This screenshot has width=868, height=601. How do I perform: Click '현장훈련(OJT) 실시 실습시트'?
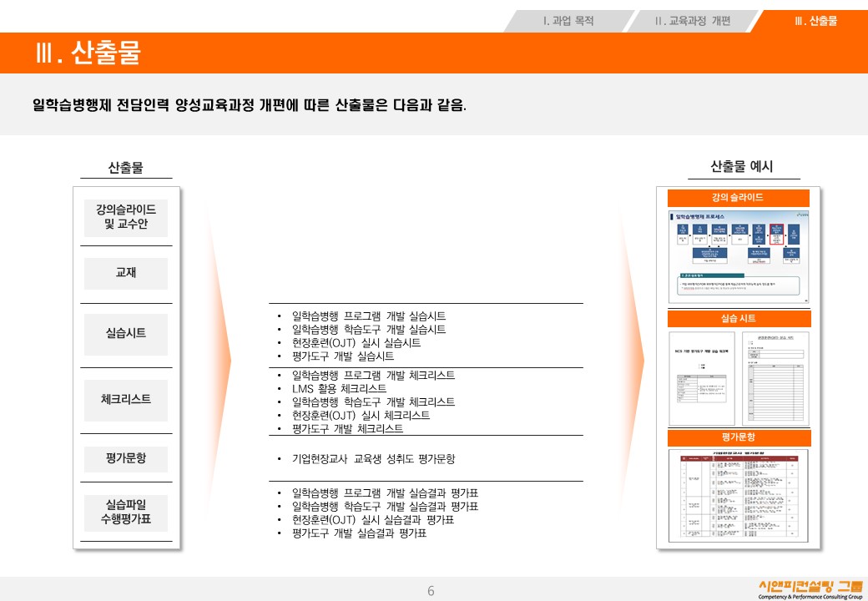pyautogui.click(x=356, y=342)
